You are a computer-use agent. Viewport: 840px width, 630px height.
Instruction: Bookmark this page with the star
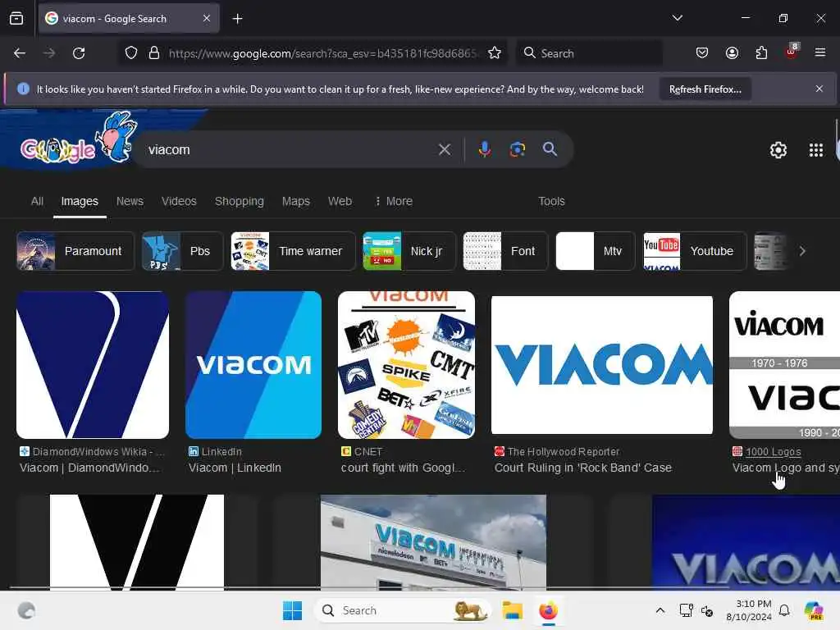click(495, 53)
